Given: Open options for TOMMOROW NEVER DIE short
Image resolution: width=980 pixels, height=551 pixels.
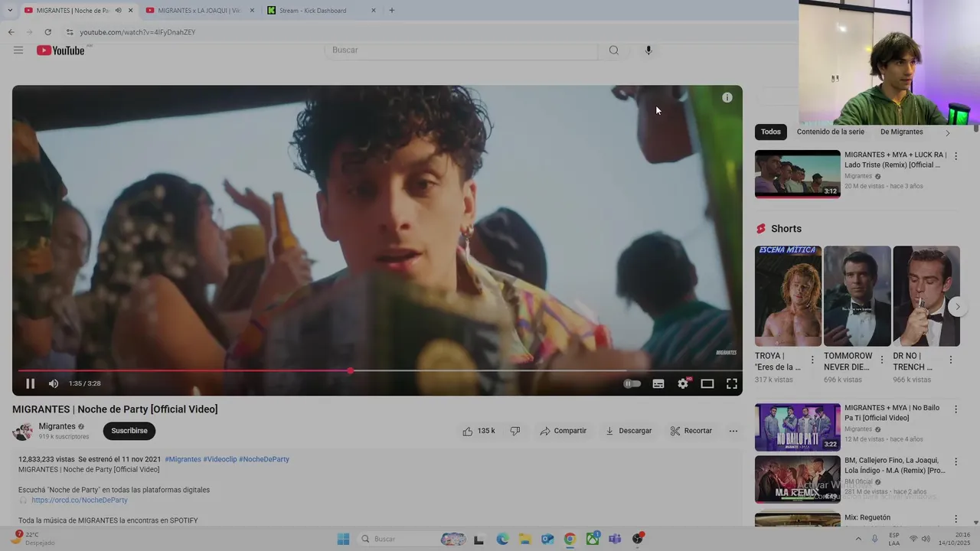Looking at the screenshot, I should click(881, 360).
